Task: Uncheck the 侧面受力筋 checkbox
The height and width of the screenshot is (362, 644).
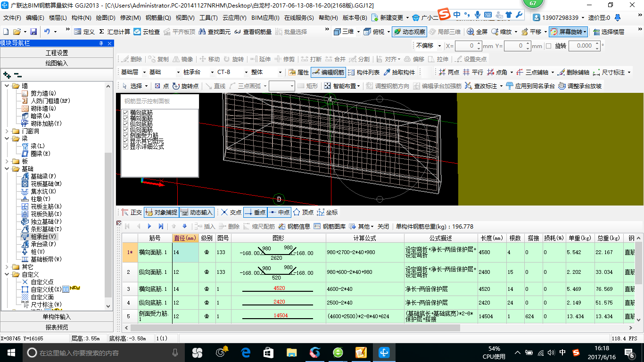Action: coord(125,135)
